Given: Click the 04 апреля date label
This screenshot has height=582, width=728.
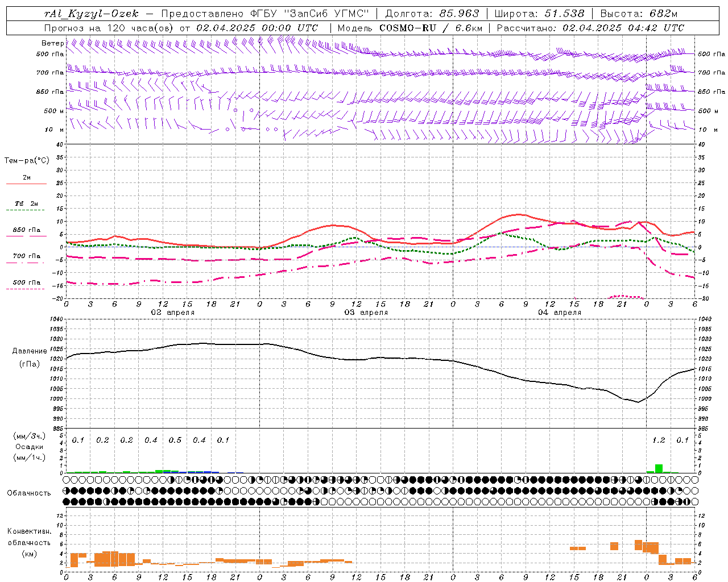Looking at the screenshot, I should click(559, 313).
